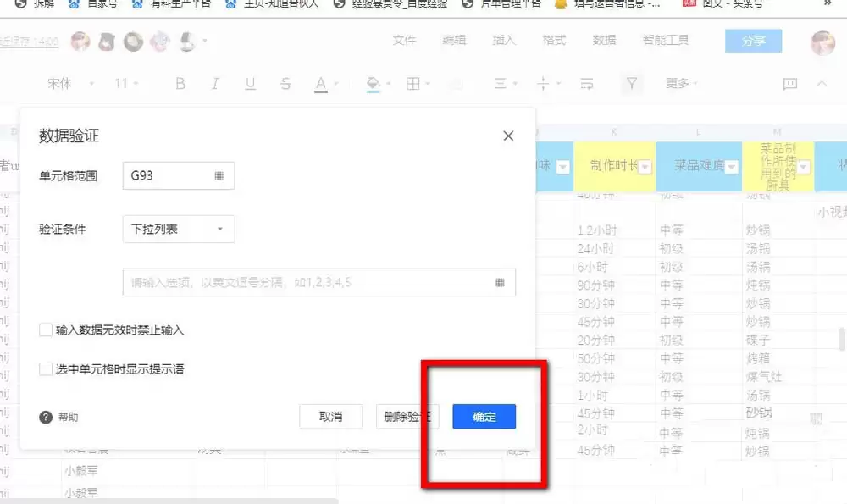
Task: Apply italic formatting
Action: 214,83
